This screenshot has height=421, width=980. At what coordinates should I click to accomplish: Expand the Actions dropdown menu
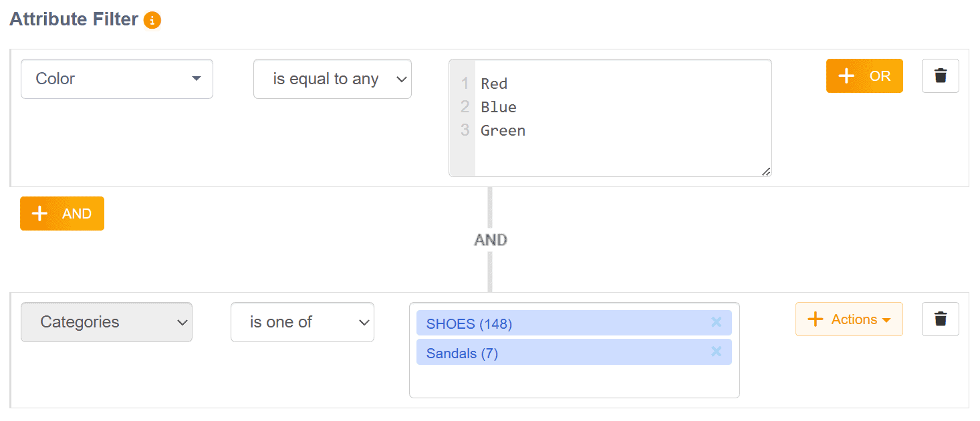click(849, 319)
